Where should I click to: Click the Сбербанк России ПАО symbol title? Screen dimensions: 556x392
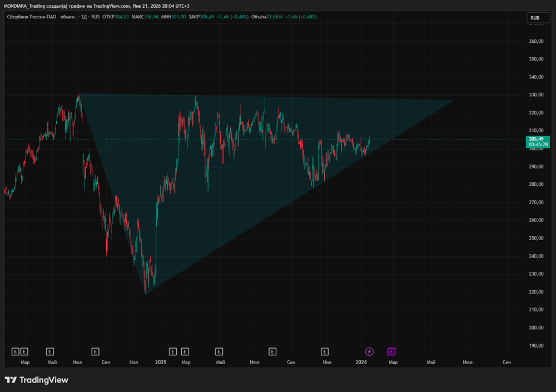[x=34, y=17]
